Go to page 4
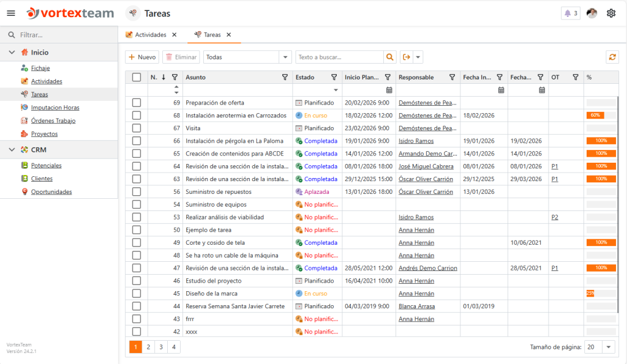The width and height of the screenshot is (627, 364). [x=173, y=347]
